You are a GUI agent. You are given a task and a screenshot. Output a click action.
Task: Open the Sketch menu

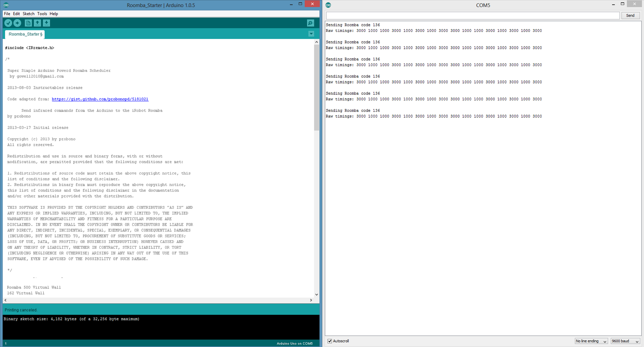[28, 14]
